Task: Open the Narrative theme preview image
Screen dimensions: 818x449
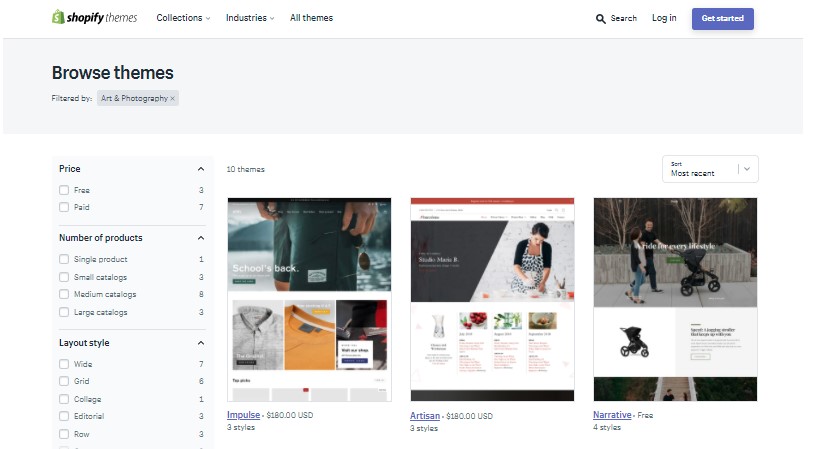Action: [675, 299]
